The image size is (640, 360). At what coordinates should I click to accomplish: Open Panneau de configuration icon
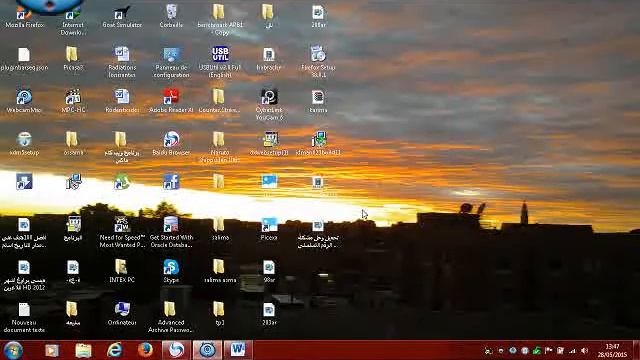pos(171,63)
